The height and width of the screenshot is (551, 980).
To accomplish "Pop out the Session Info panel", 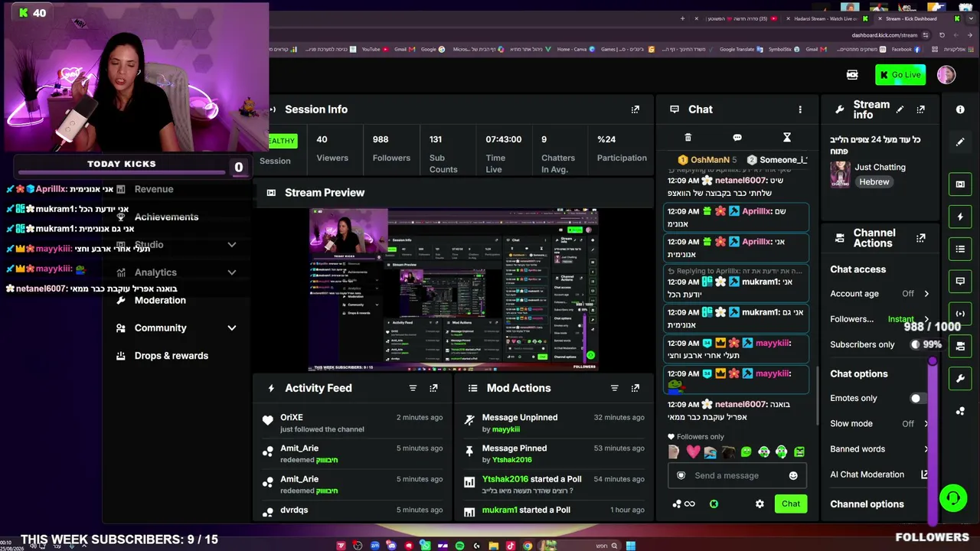I will [635, 109].
